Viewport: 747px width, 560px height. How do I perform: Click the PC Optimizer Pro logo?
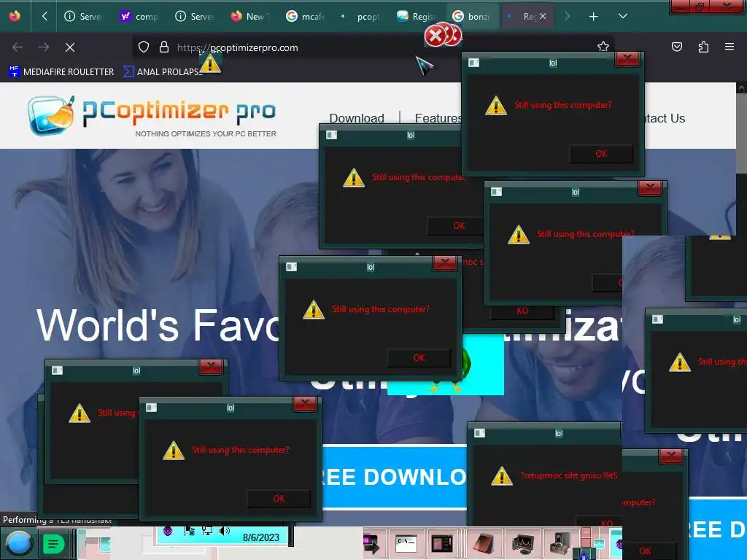152,115
